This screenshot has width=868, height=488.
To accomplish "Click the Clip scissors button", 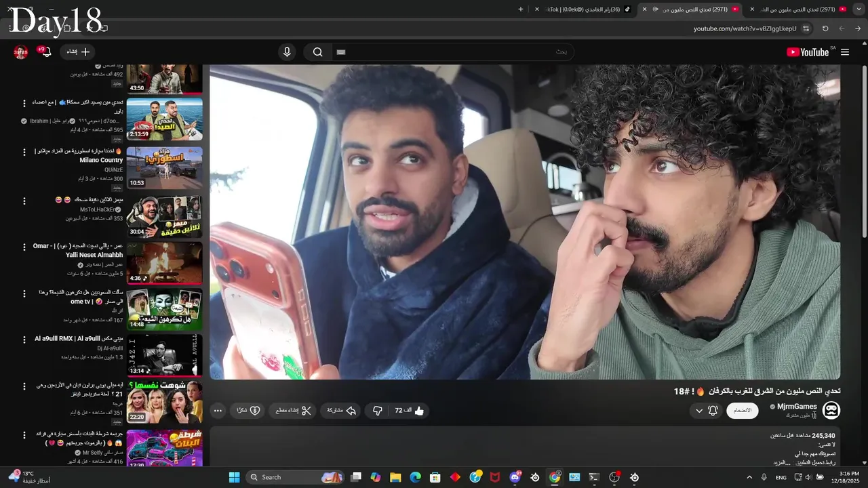I will 294,411.
